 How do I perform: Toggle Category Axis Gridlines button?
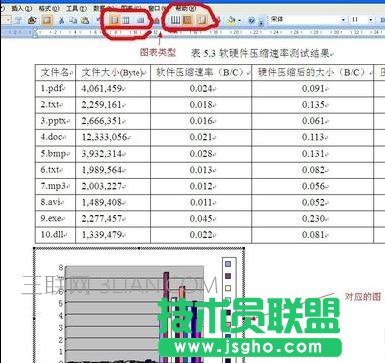tap(175, 20)
